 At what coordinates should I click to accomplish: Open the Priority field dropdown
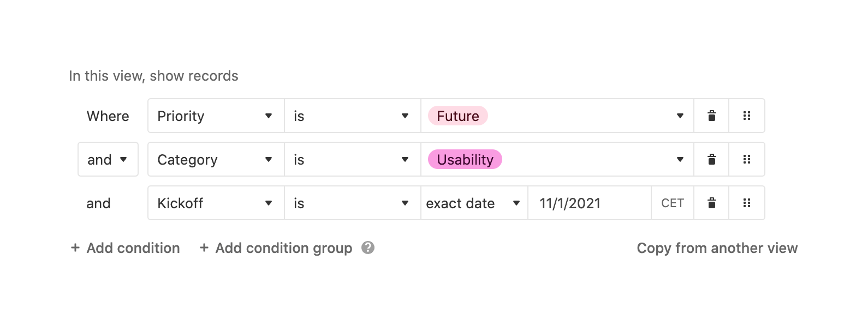coord(216,116)
